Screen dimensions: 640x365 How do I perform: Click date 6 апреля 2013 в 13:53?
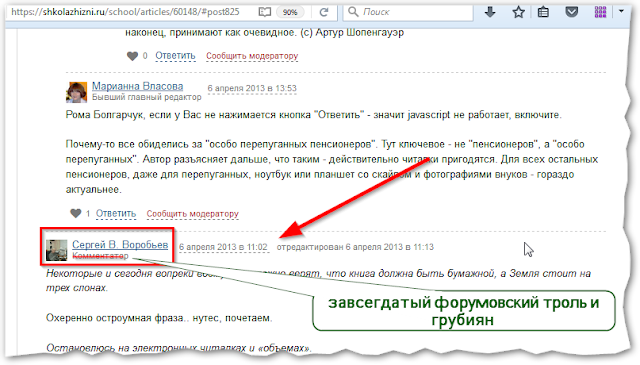tap(252, 88)
